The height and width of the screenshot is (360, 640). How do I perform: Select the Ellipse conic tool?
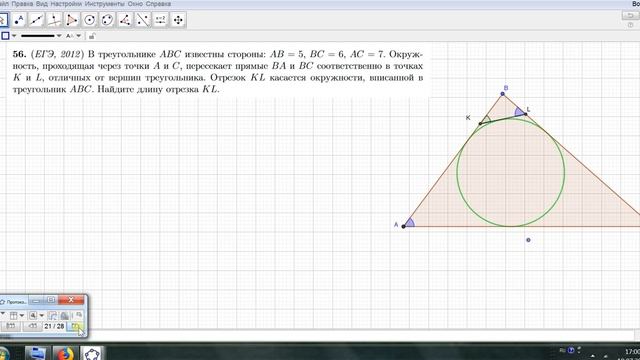(107, 20)
